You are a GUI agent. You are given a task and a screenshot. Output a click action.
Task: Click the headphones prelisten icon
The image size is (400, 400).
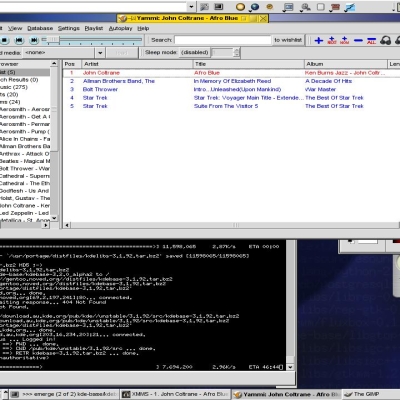[386, 40]
